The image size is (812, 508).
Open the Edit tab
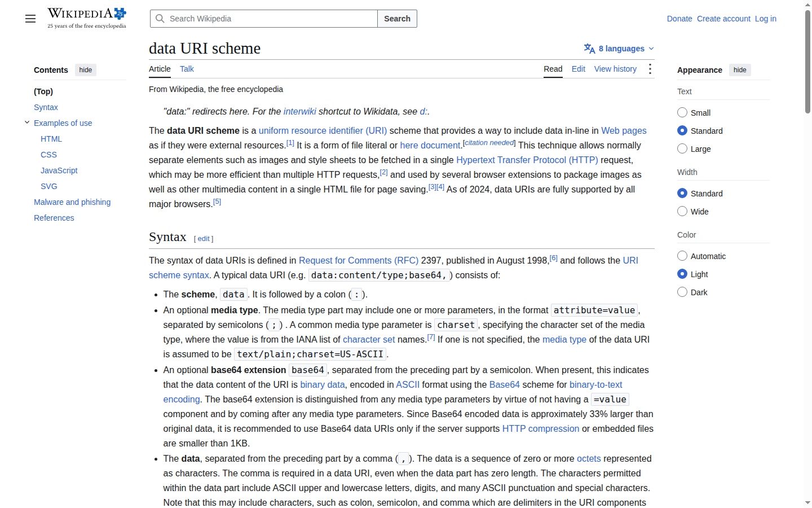[578, 69]
